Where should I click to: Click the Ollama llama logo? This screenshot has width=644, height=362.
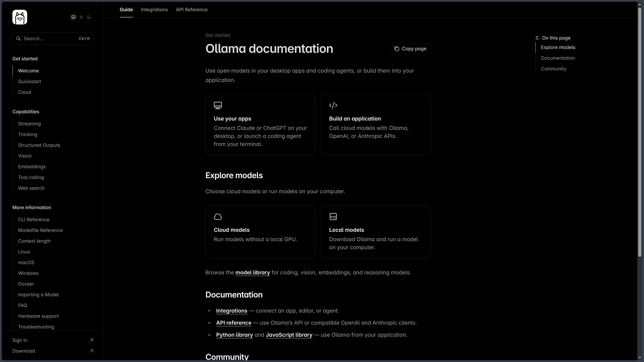20,17
